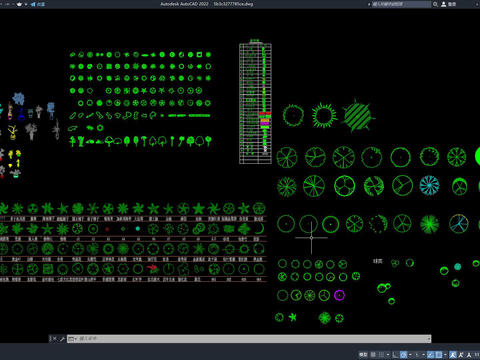Click the ortho mode status bar icon
Viewport: 480px width, 360px height.
[395, 355]
